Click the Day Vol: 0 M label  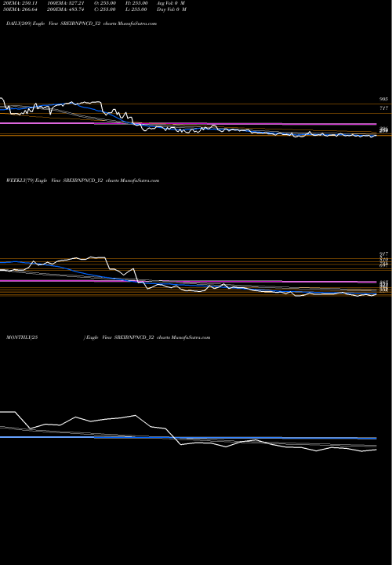(x=172, y=9)
